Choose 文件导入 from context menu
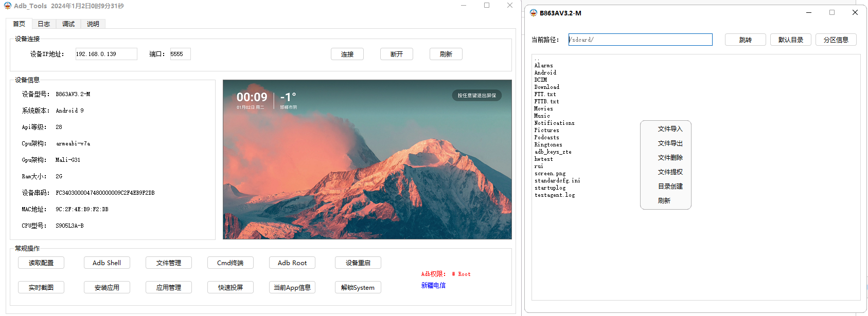868x316 pixels. pyautogui.click(x=670, y=129)
